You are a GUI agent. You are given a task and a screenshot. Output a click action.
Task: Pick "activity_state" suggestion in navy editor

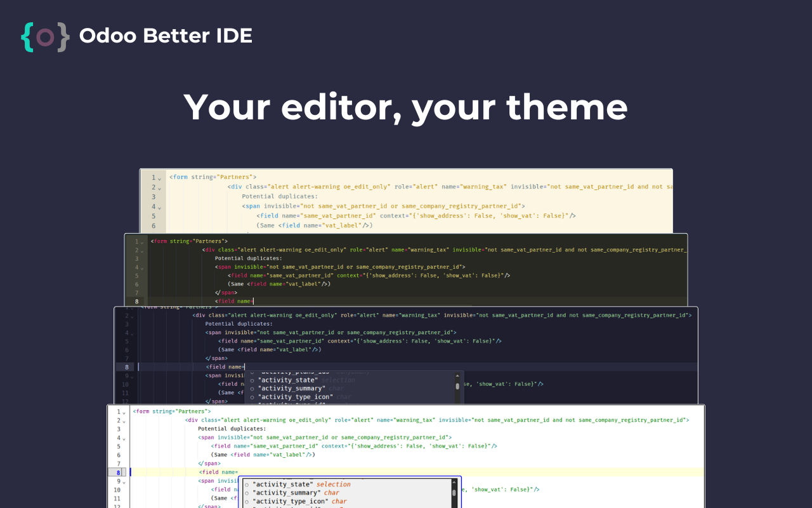pyautogui.click(x=350, y=380)
